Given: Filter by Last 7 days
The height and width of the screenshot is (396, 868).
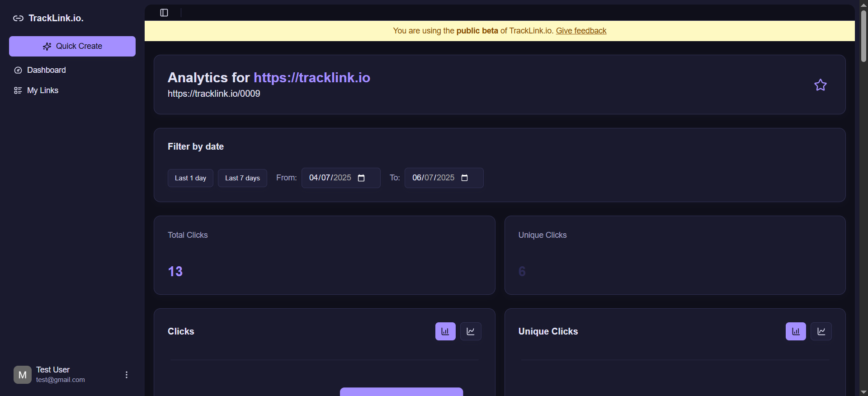Looking at the screenshot, I should (242, 178).
